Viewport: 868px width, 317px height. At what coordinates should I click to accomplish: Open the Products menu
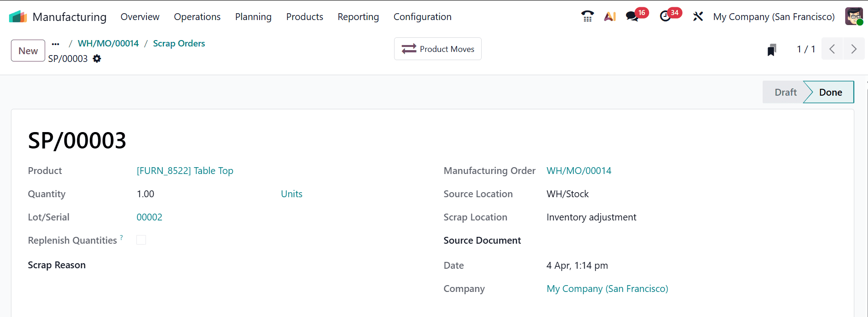[305, 17]
